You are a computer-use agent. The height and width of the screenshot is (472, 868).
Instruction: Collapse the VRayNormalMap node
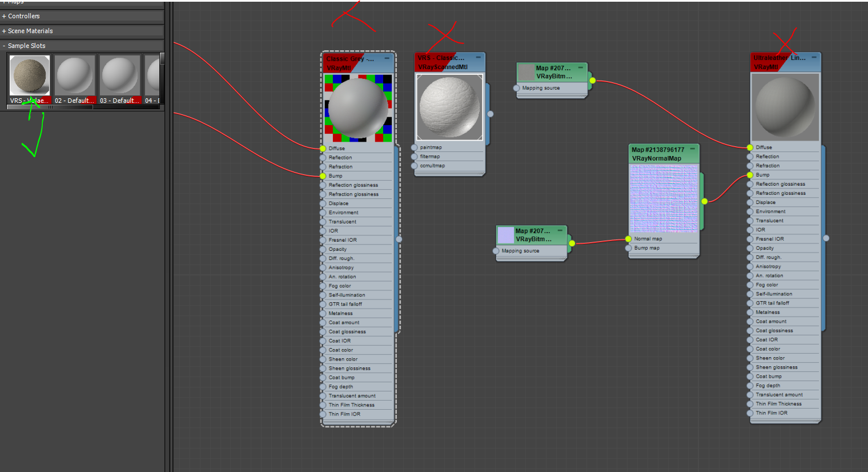point(693,149)
